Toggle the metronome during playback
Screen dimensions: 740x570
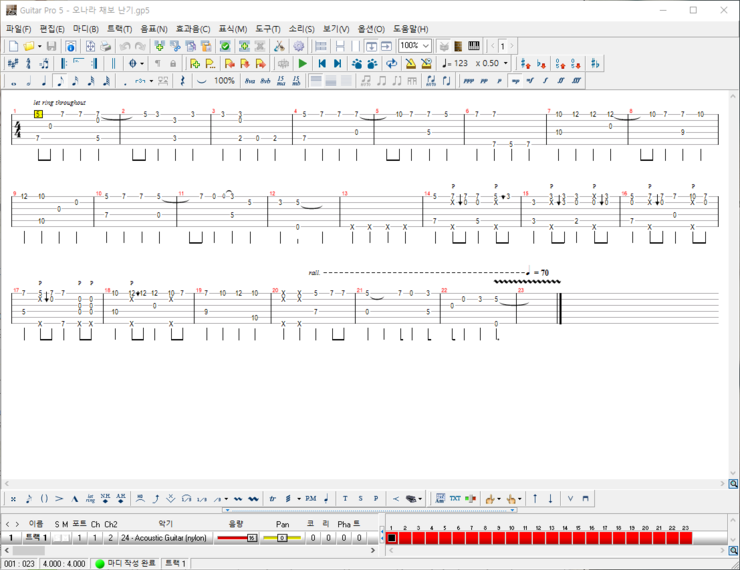(411, 63)
